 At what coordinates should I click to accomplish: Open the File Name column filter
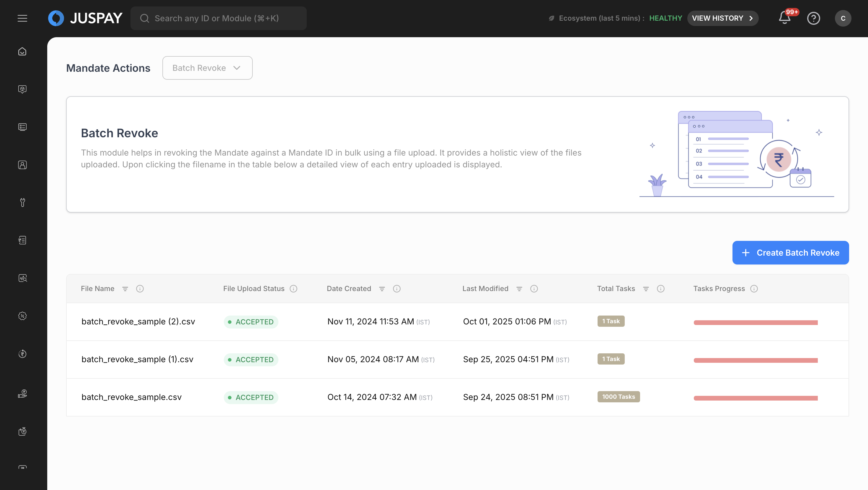pyautogui.click(x=125, y=289)
